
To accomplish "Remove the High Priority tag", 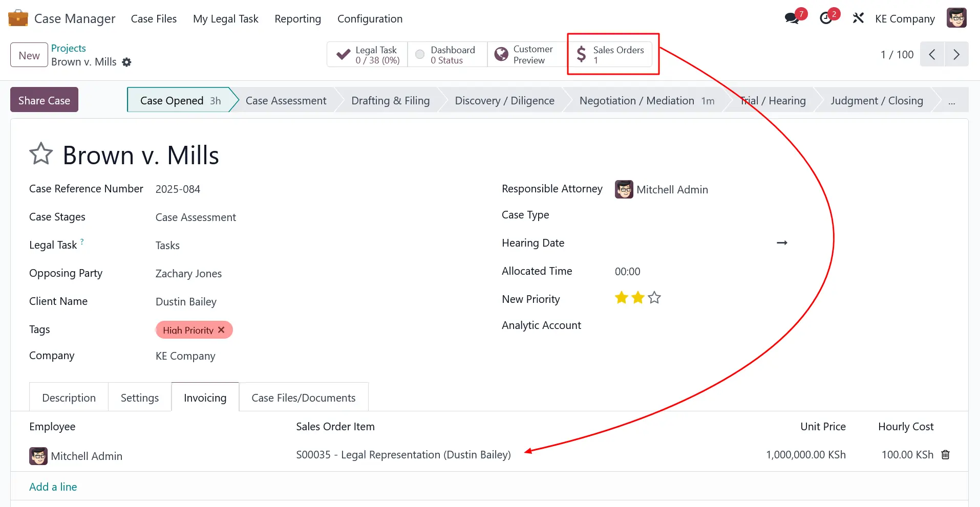I will coord(221,330).
